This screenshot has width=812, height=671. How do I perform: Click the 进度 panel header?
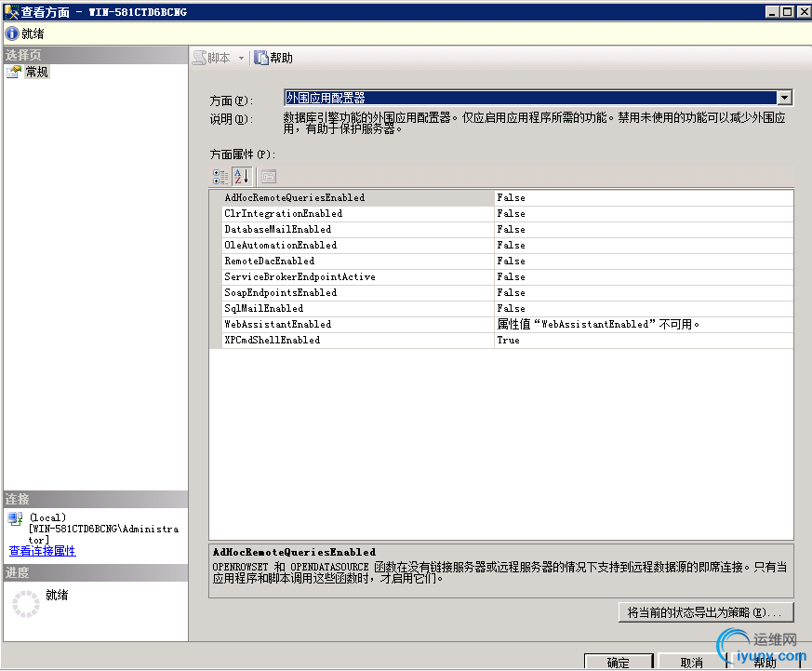[x=95, y=572]
